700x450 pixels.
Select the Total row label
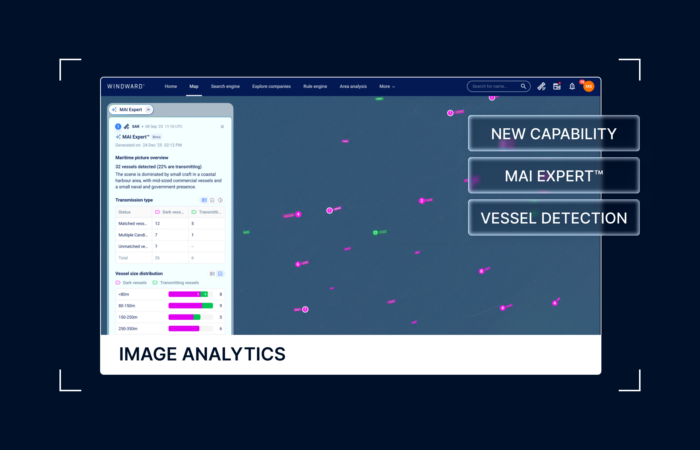(123, 258)
